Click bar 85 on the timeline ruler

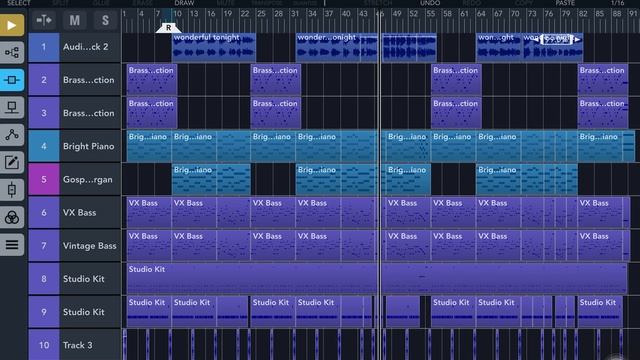click(x=599, y=13)
